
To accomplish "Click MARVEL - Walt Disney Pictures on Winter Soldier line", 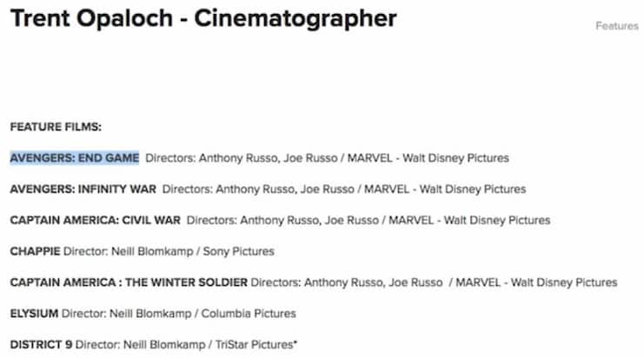I will (536, 282).
